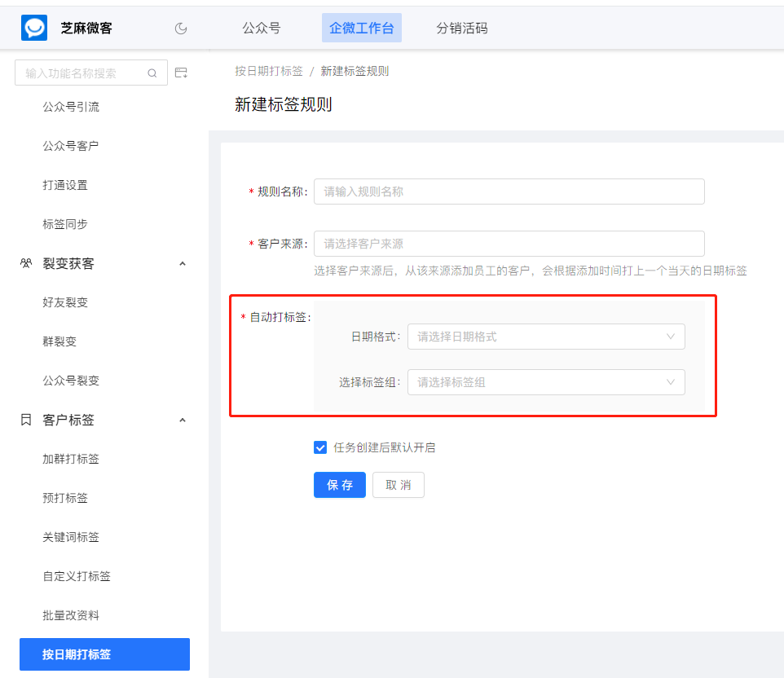Click the 芝麻微客 logo icon
Screen dimensions: 784x678
point(34,28)
